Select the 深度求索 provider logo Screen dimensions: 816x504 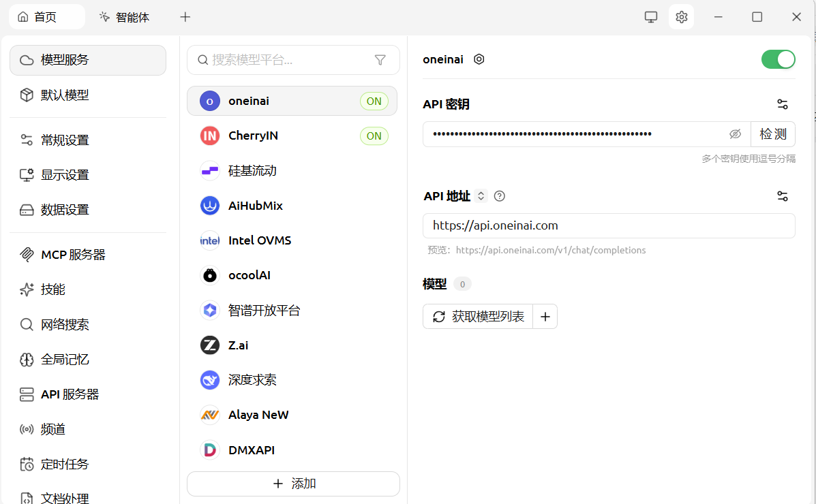tap(210, 380)
